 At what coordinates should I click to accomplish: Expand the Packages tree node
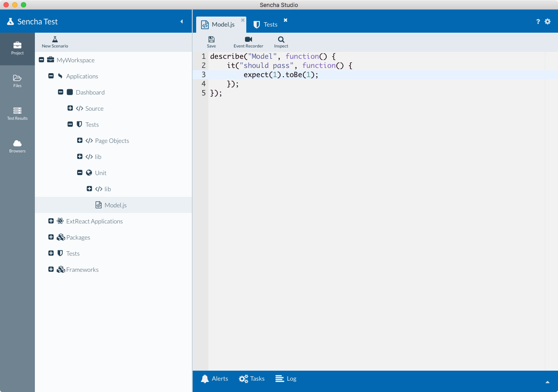[x=51, y=237]
